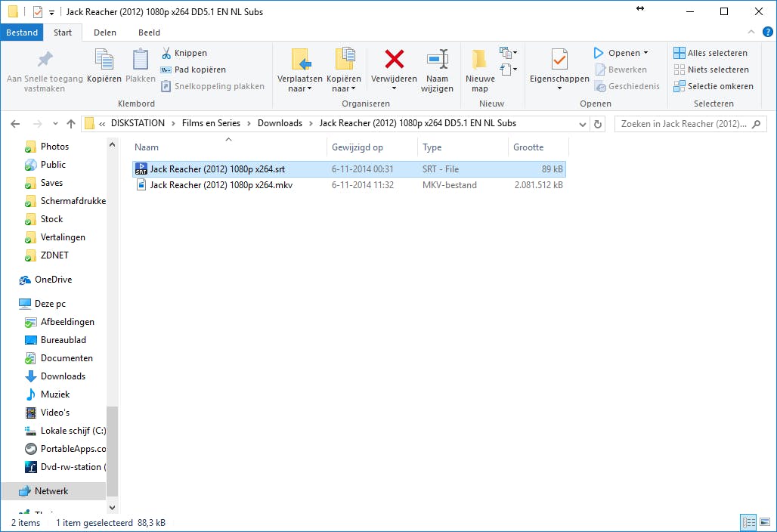777x532 pixels.
Task: Expand the Eigenschappen dropdown arrow
Action: (559, 88)
